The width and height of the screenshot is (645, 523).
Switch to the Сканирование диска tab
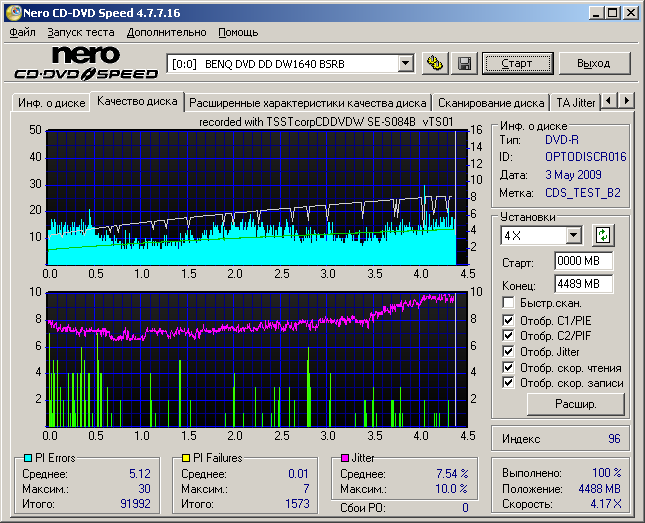[491, 102]
